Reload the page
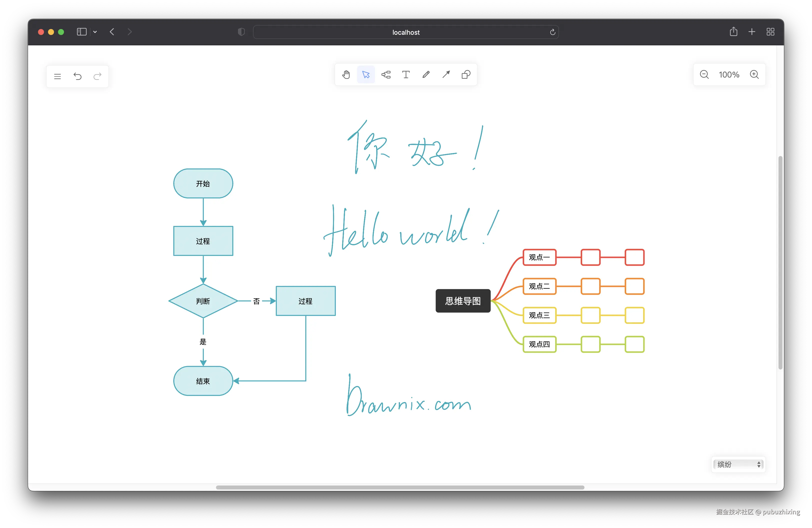This screenshot has height=528, width=812. coord(552,32)
